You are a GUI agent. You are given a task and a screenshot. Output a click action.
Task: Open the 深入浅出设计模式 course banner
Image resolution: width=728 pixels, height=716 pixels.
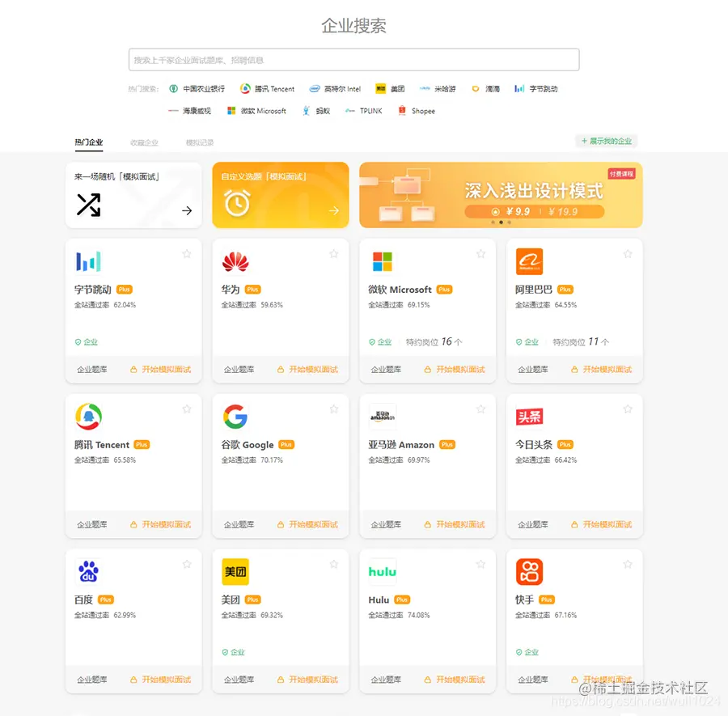(x=501, y=195)
